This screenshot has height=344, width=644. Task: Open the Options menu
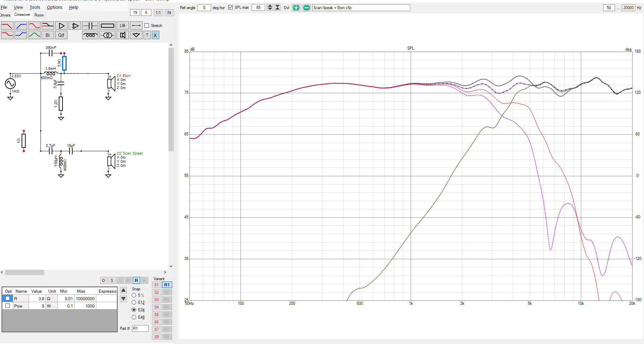(55, 7)
